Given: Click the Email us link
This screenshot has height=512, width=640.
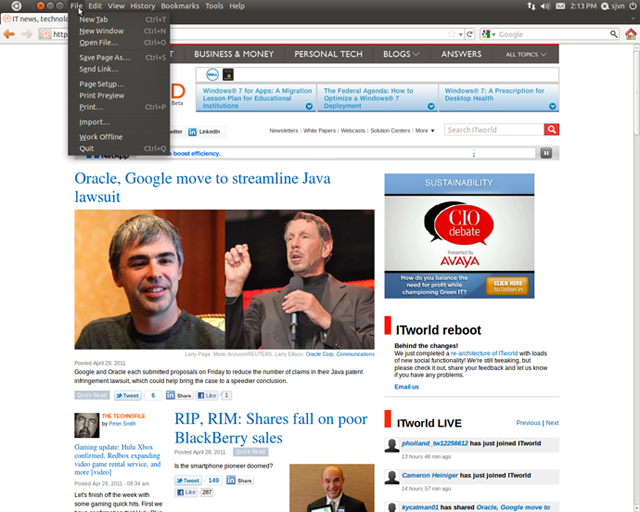Looking at the screenshot, I should point(407,387).
